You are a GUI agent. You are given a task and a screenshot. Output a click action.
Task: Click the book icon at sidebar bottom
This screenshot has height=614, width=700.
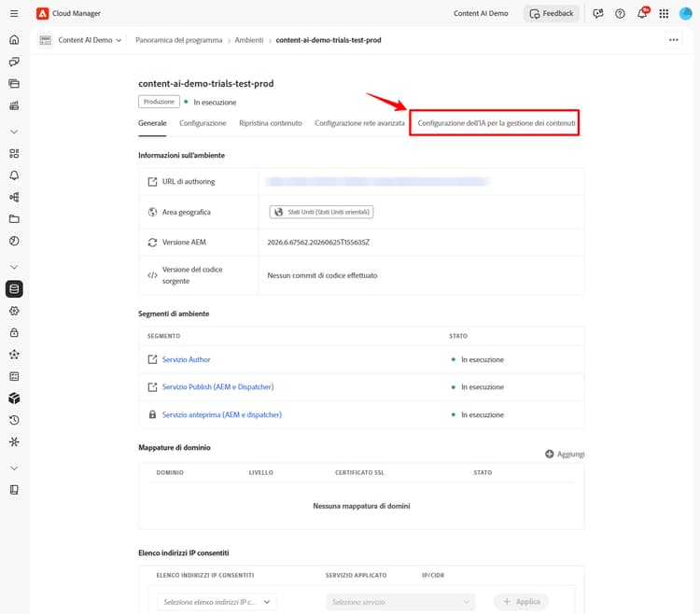pyautogui.click(x=14, y=490)
